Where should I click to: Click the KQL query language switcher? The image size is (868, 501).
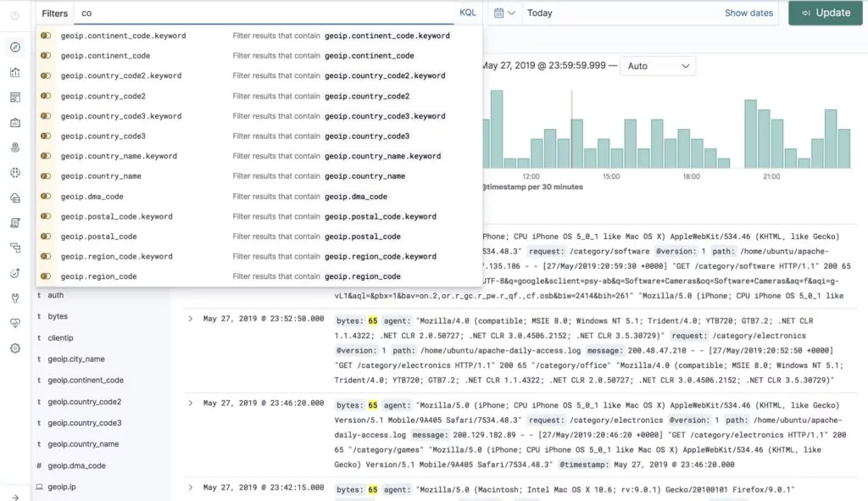point(468,13)
